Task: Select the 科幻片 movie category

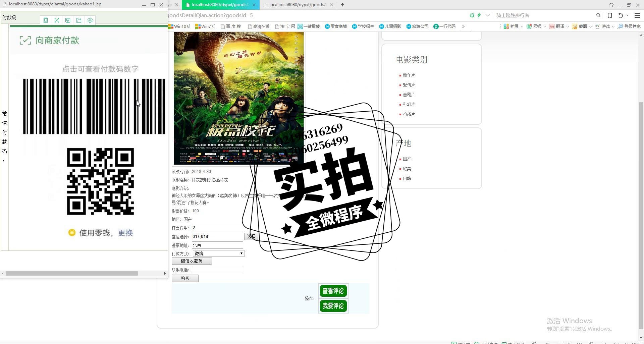Action: coord(409,104)
